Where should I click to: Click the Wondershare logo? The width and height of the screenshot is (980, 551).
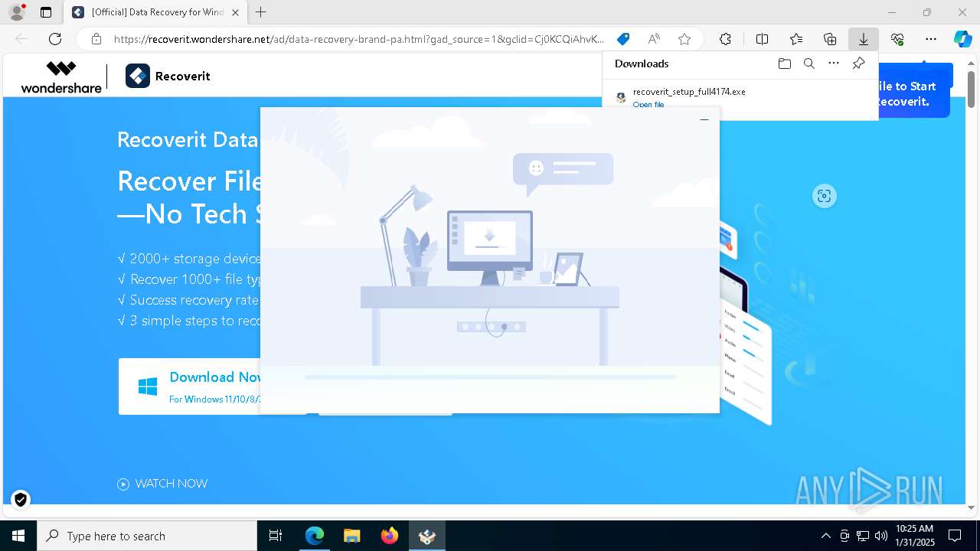point(61,77)
